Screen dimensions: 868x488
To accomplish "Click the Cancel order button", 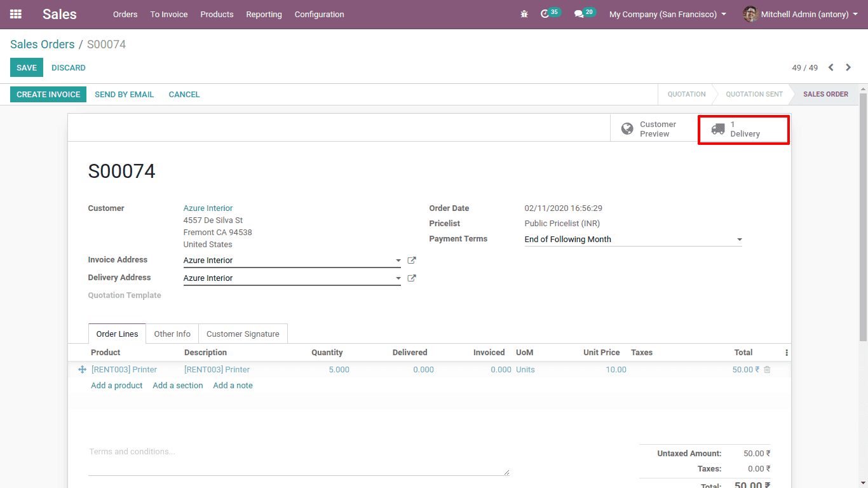I will (x=184, y=94).
